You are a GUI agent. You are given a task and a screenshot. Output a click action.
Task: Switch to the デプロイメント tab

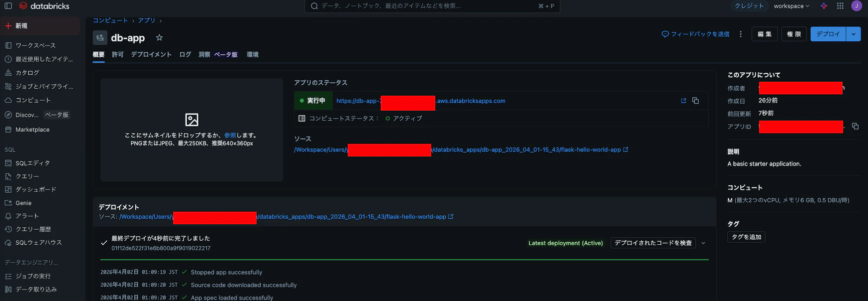click(x=151, y=54)
